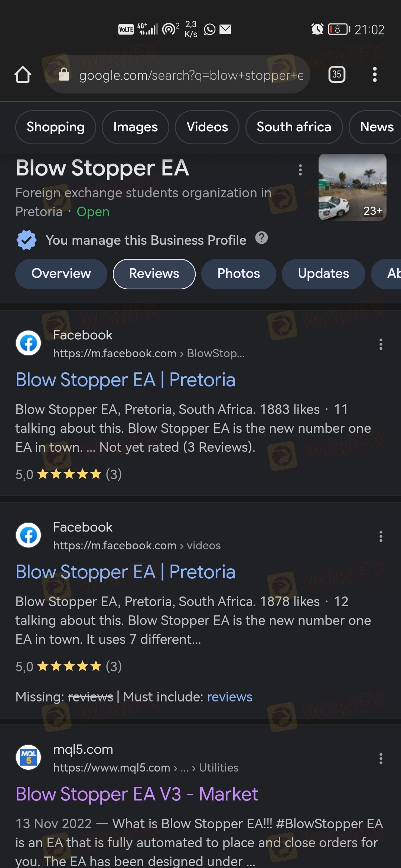The image size is (401, 868).
Task: Open first Blow Stopper EA | Pretoria link
Action: click(x=125, y=380)
